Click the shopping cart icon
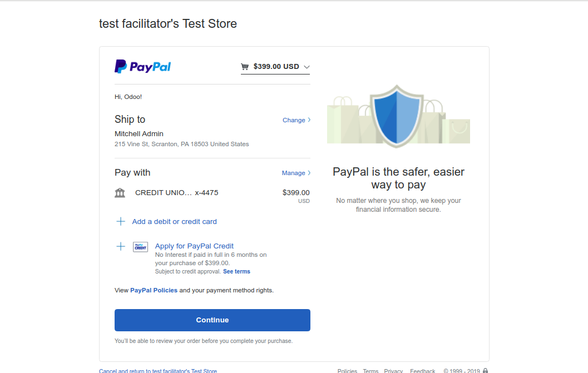 [x=245, y=67]
